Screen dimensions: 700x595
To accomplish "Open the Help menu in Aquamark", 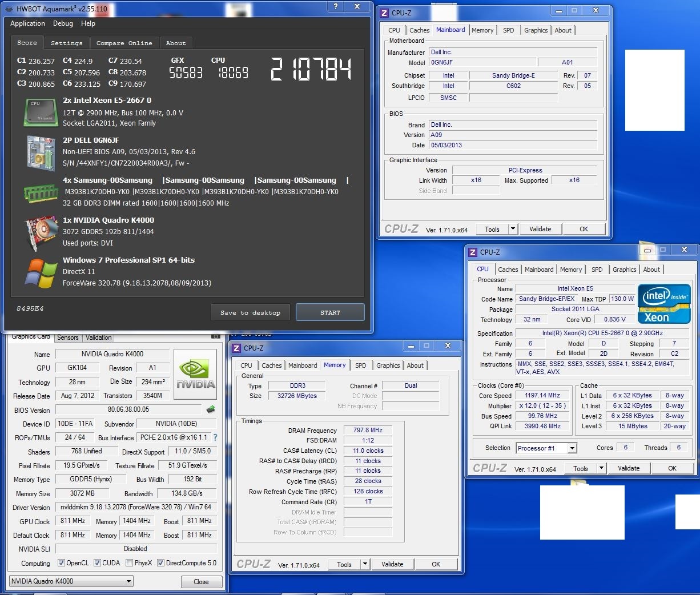I will coord(88,23).
